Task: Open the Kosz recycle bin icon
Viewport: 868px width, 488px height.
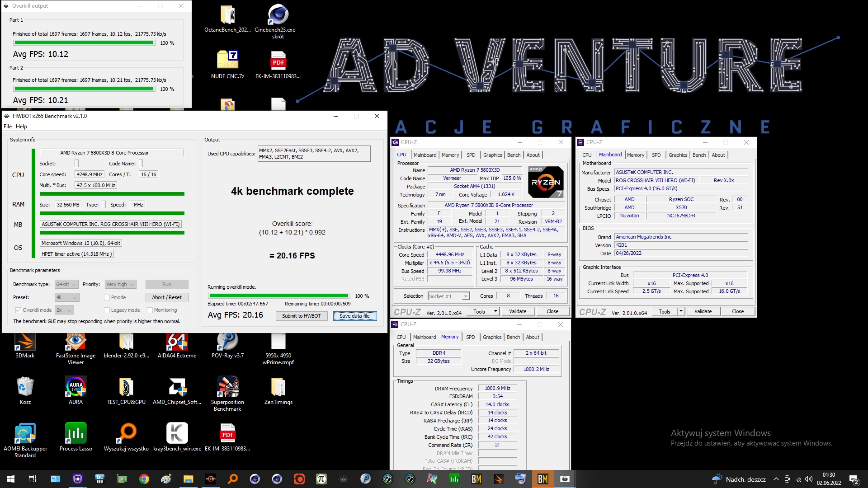Action: pyautogui.click(x=25, y=390)
